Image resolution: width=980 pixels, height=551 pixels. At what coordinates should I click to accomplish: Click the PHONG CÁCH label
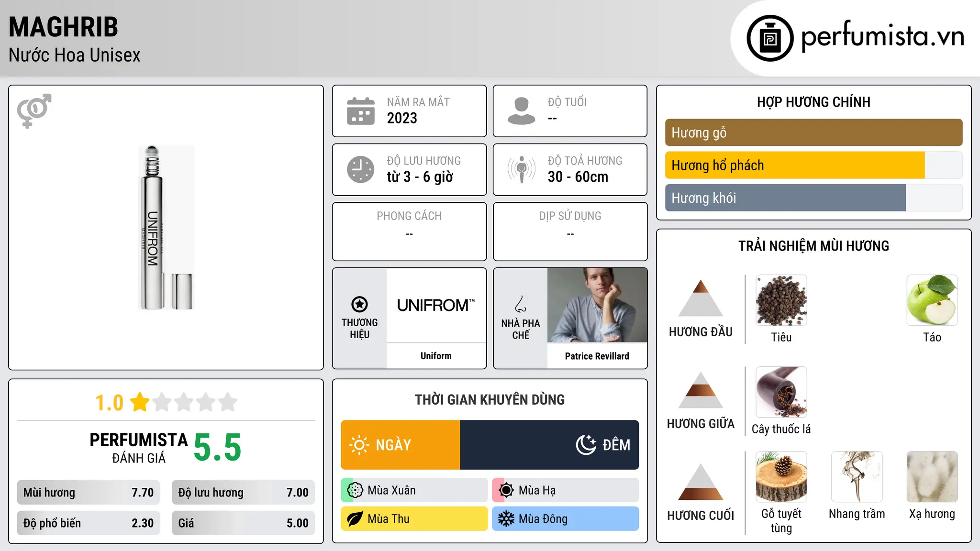click(x=409, y=216)
